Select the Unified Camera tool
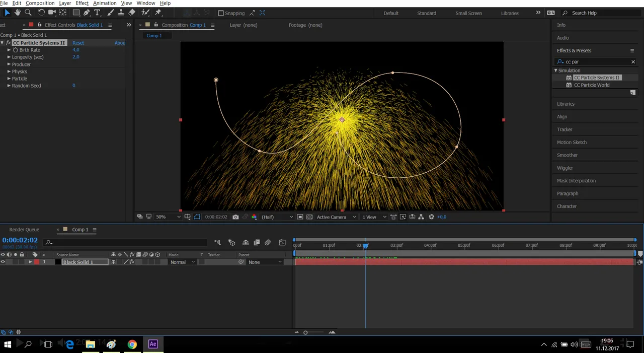 point(52,13)
